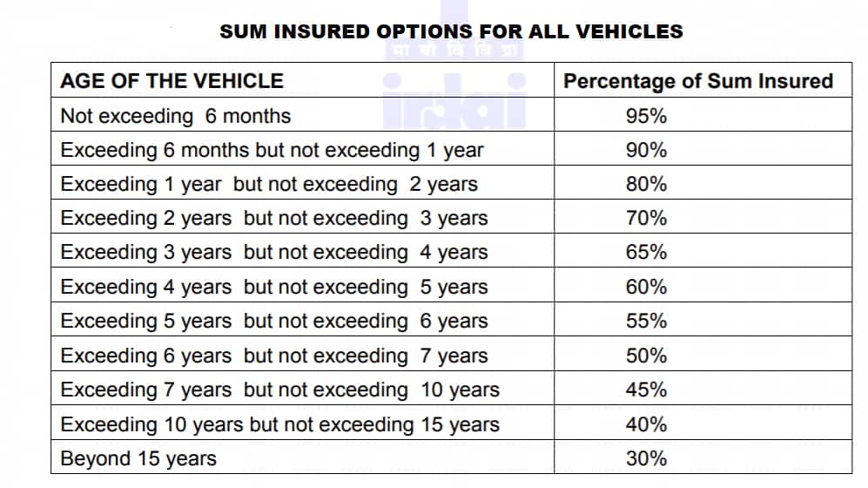Click the 'SUM INSURED OPTIONS FOR ALL VEHICLES' title
The height and width of the screenshot is (488, 868).
pyautogui.click(x=451, y=31)
